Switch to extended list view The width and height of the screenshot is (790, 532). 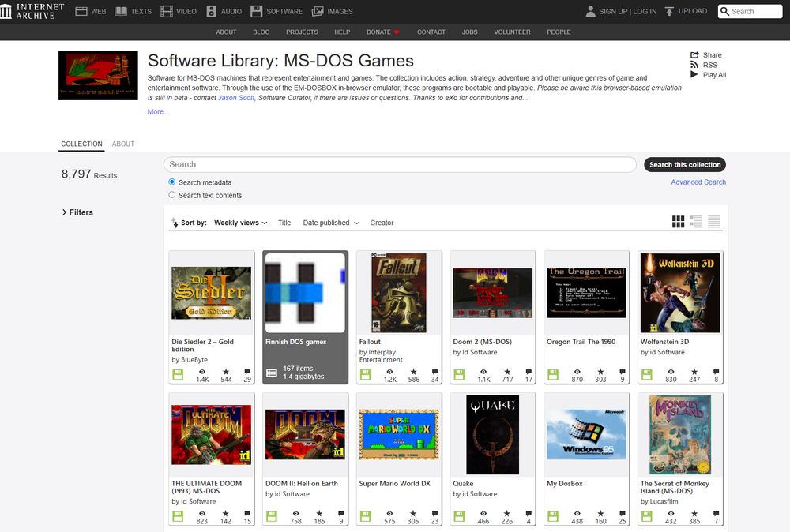(696, 222)
